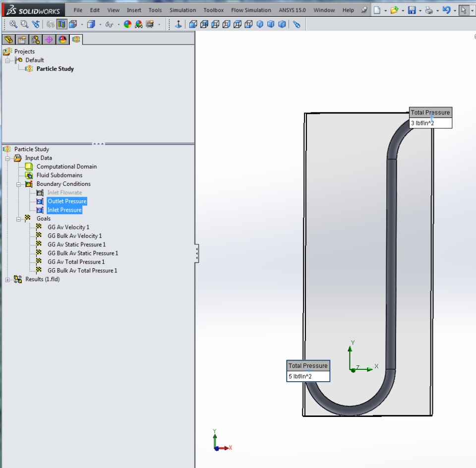Pin the menu bar with the pushpin
The image size is (476, 468).
pyautogui.click(x=364, y=10)
